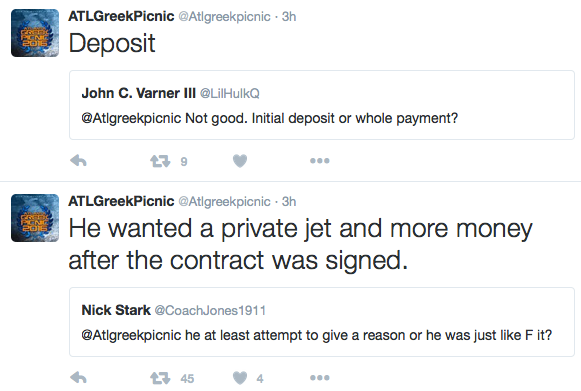The height and width of the screenshot is (391, 581).
Task: Reply to the "Deposit" tweet
Action: coord(78,161)
